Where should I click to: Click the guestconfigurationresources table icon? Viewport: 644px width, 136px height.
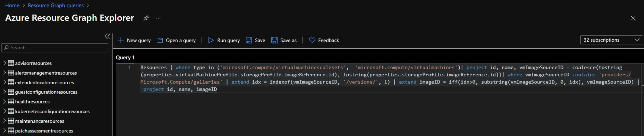pos(11,92)
